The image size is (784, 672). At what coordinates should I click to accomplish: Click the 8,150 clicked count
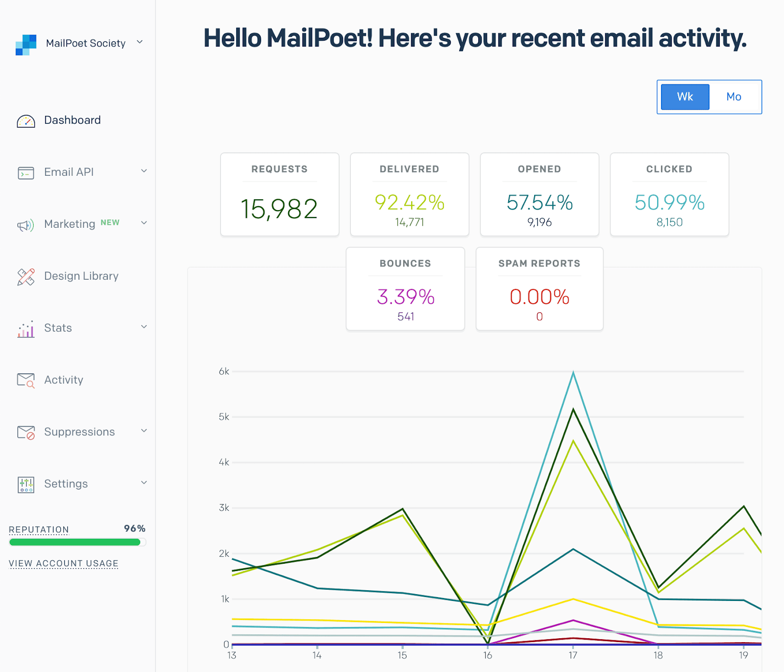669,222
